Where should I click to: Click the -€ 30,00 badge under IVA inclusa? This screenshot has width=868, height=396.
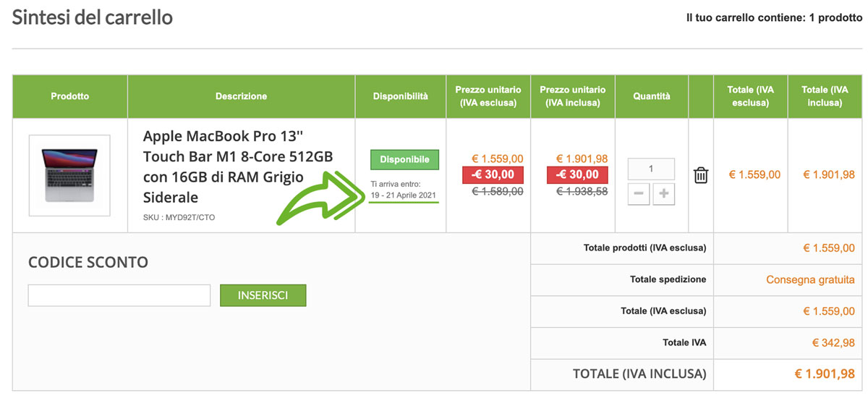tap(577, 174)
